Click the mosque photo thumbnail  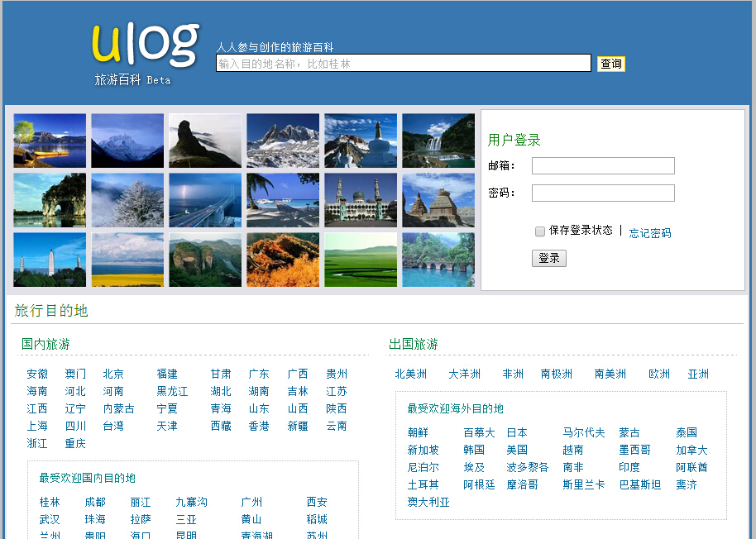pos(360,200)
